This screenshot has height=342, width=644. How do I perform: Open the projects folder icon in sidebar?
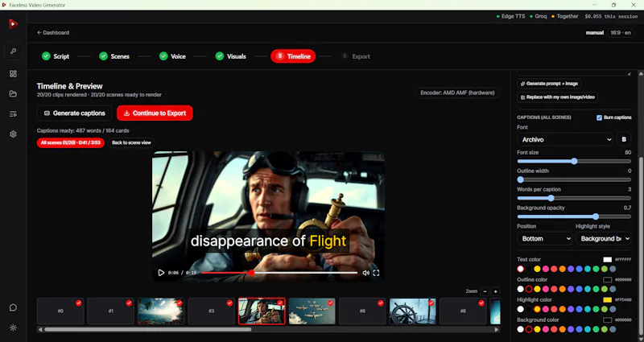[x=13, y=93]
